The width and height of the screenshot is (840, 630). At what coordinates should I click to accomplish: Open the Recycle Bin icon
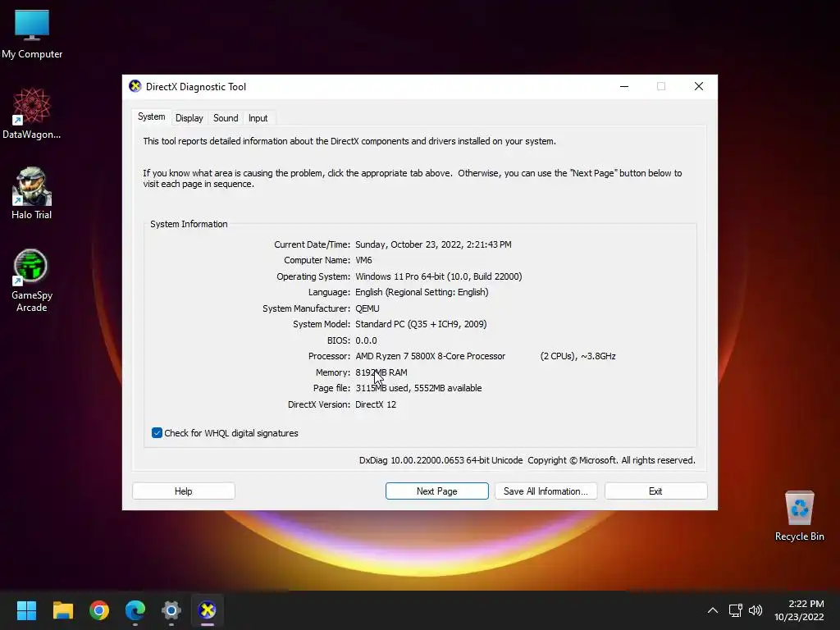tap(799, 516)
